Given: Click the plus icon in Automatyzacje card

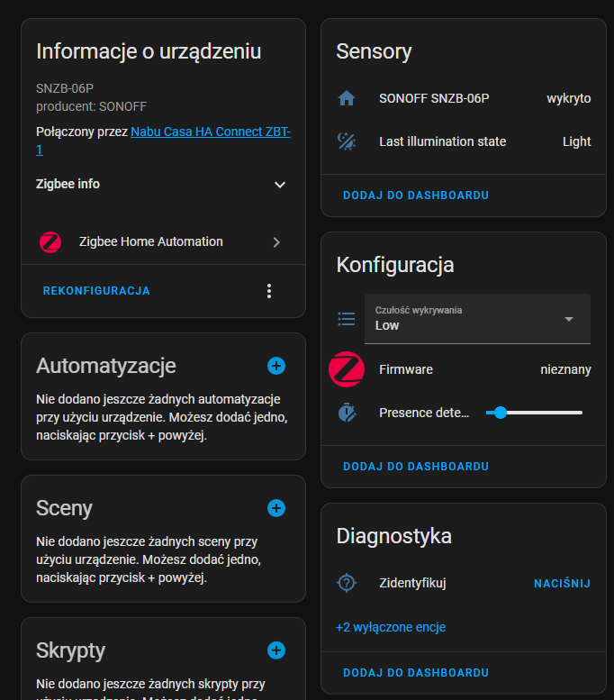Looking at the screenshot, I should (x=276, y=365).
